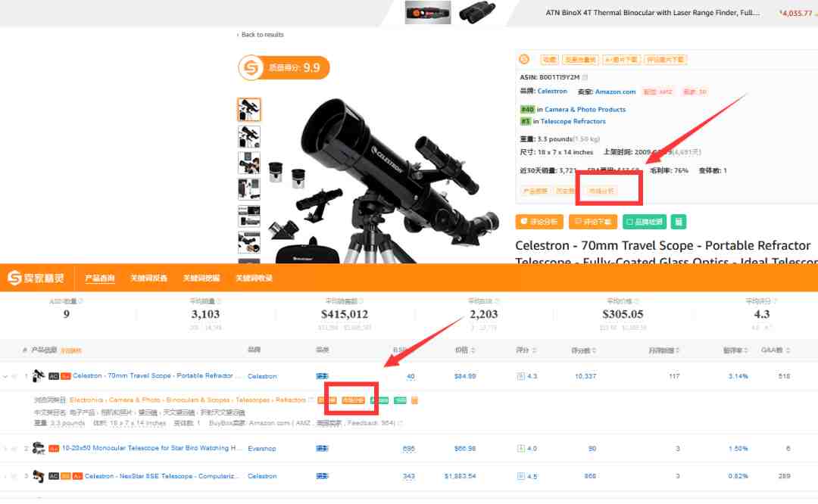Image resolution: width=818 pixels, height=504 pixels.
Task: Click the first green tag in the row details
Action: [x=379, y=400]
